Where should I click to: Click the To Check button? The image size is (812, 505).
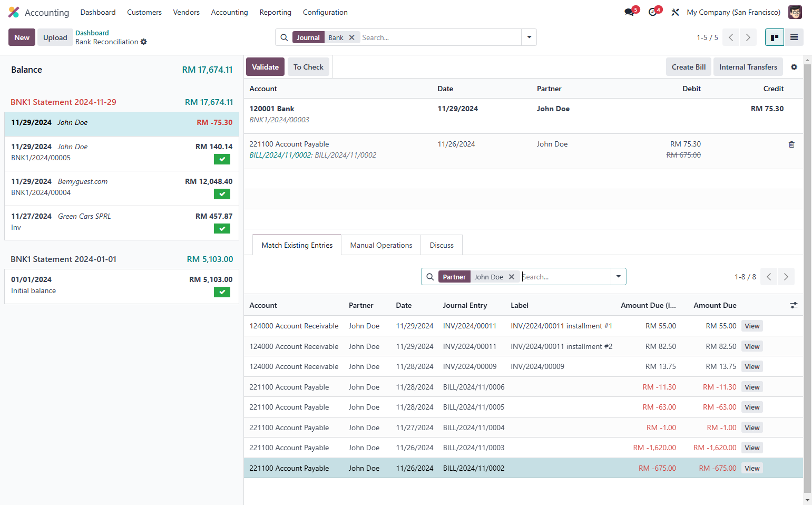(308, 67)
